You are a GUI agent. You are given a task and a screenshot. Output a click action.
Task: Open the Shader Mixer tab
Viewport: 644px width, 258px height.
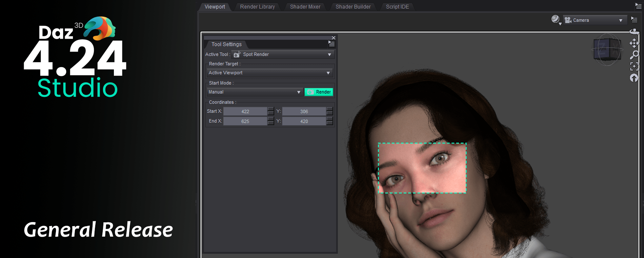click(x=305, y=7)
